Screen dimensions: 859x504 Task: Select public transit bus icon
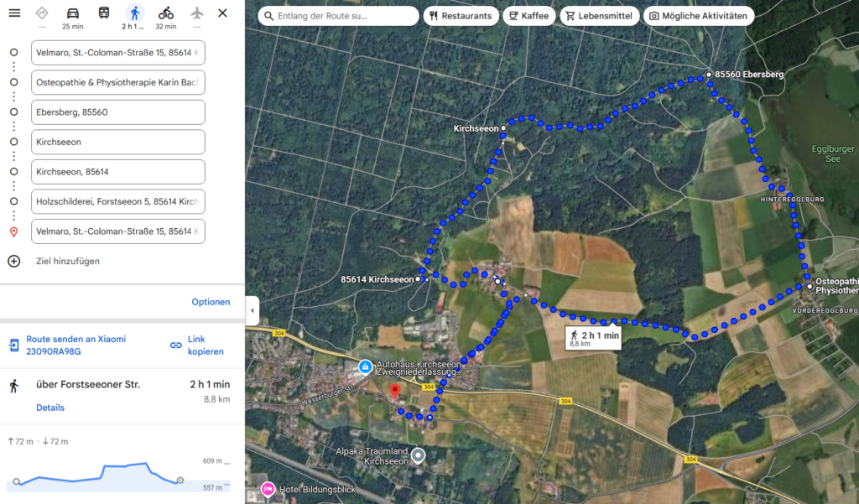pyautogui.click(x=103, y=13)
